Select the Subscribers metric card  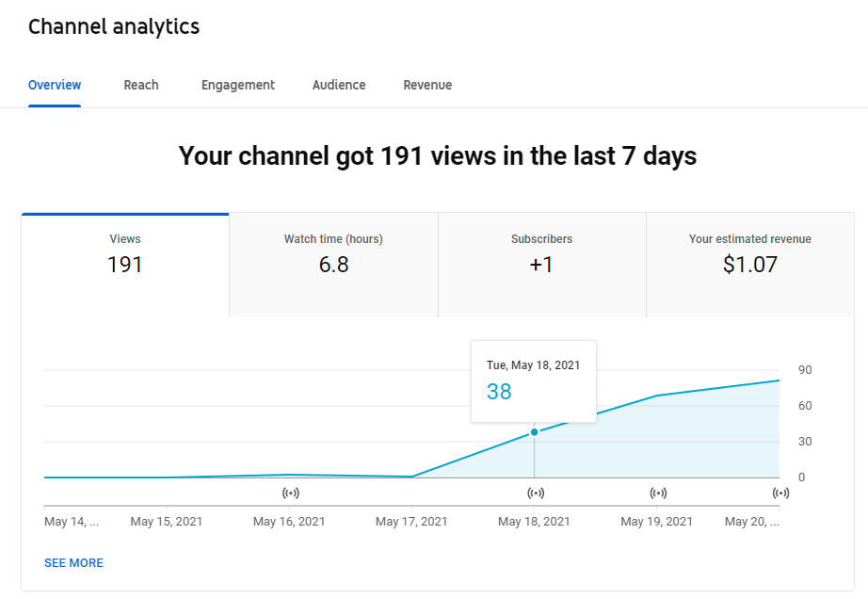click(542, 266)
